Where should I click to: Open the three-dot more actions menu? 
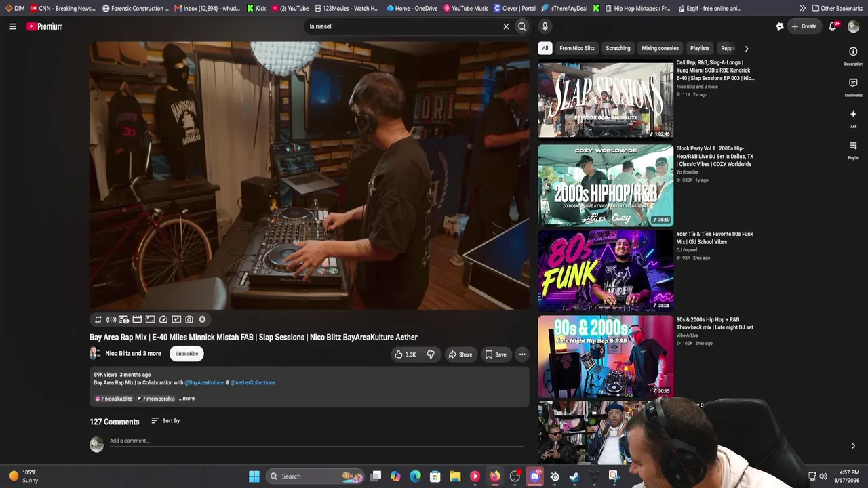click(x=522, y=354)
